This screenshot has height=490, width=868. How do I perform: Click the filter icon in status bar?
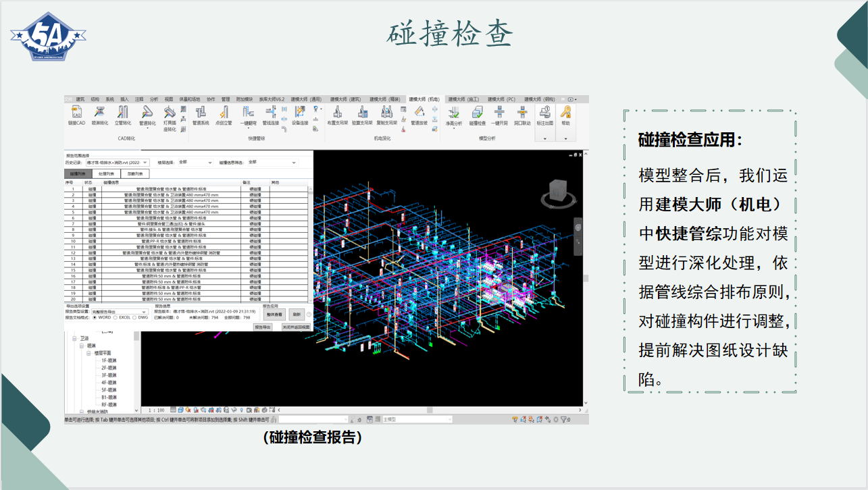(x=564, y=419)
